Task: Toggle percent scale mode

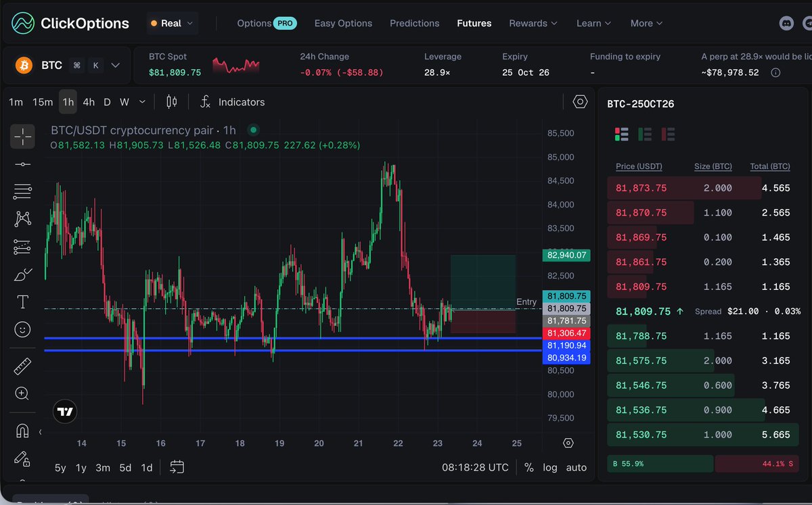Action: 528,467
